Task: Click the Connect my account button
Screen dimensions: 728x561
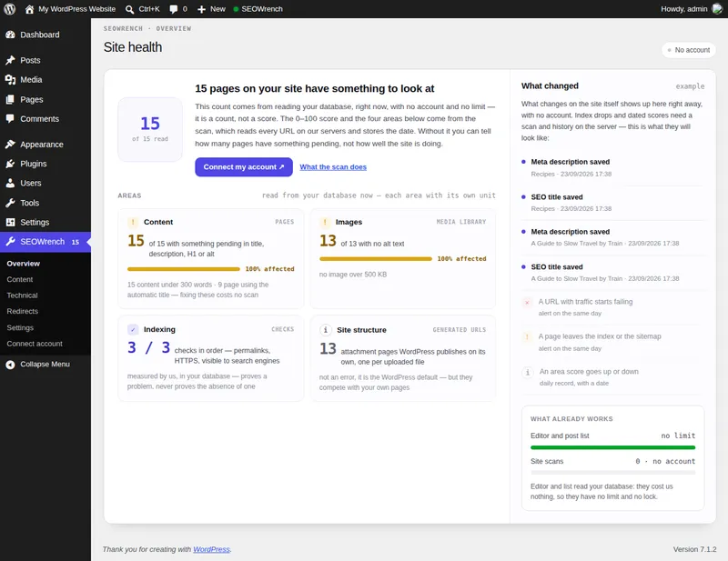Action: coord(244,167)
